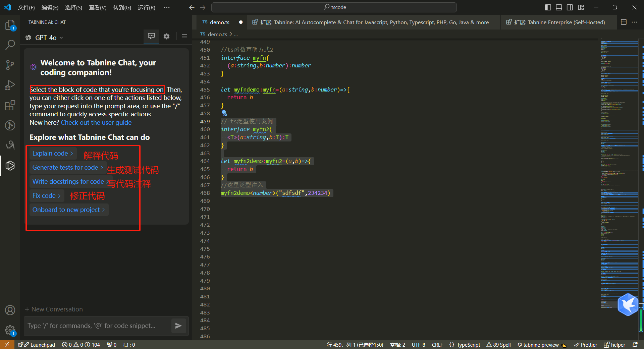Open the 运行(R) menu
644x349 pixels.
[147, 7]
